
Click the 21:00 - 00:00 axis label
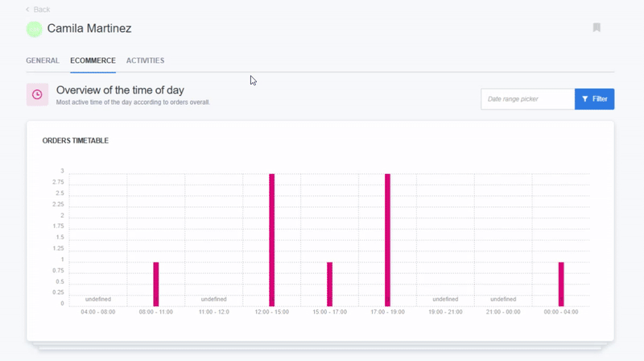coord(503,312)
